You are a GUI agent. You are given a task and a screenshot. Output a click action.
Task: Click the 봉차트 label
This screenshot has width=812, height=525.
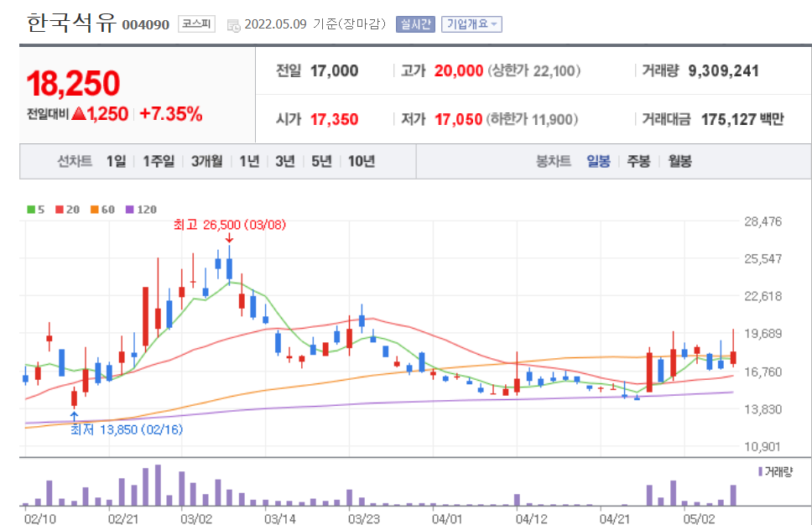(553, 162)
